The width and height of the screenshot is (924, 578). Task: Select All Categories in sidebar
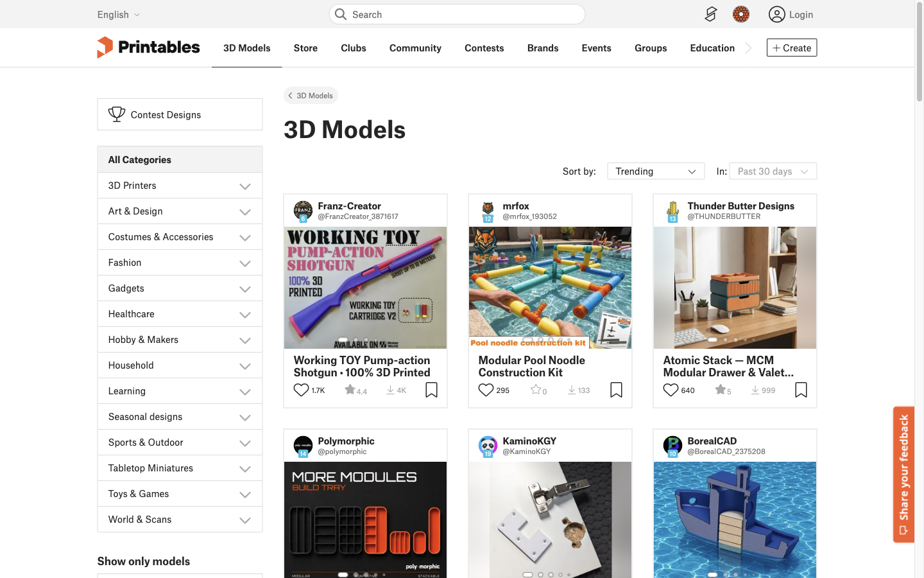pos(180,159)
